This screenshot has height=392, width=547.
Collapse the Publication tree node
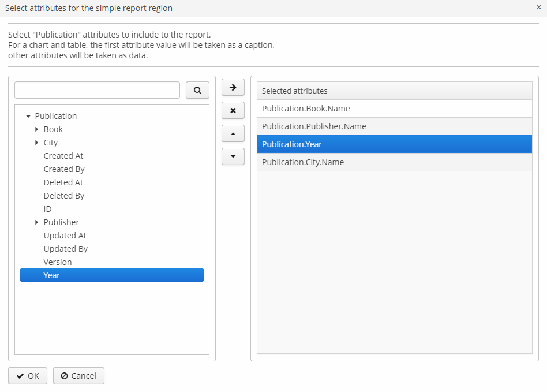29,115
